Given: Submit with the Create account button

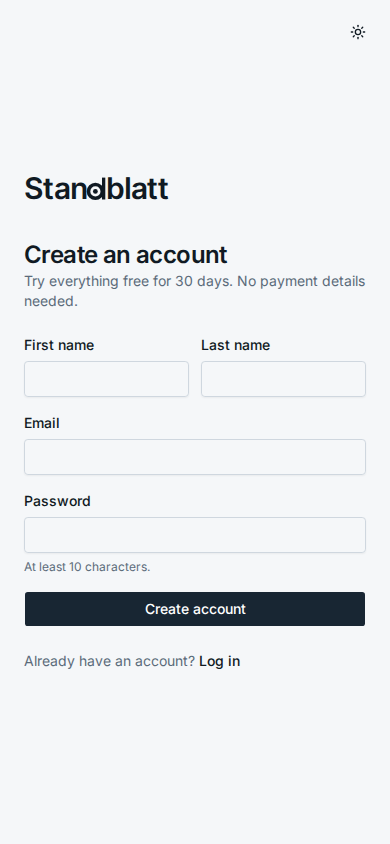Looking at the screenshot, I should [195, 609].
